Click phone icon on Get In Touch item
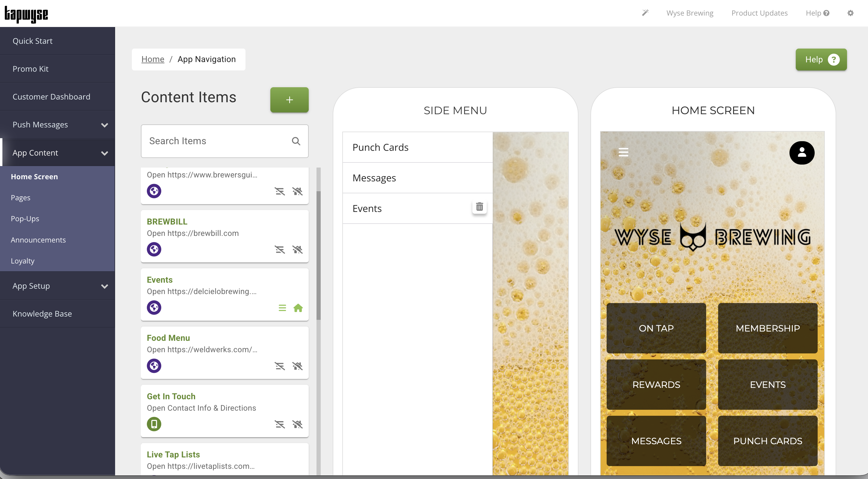Screen dimensions: 868x479 (154, 424)
